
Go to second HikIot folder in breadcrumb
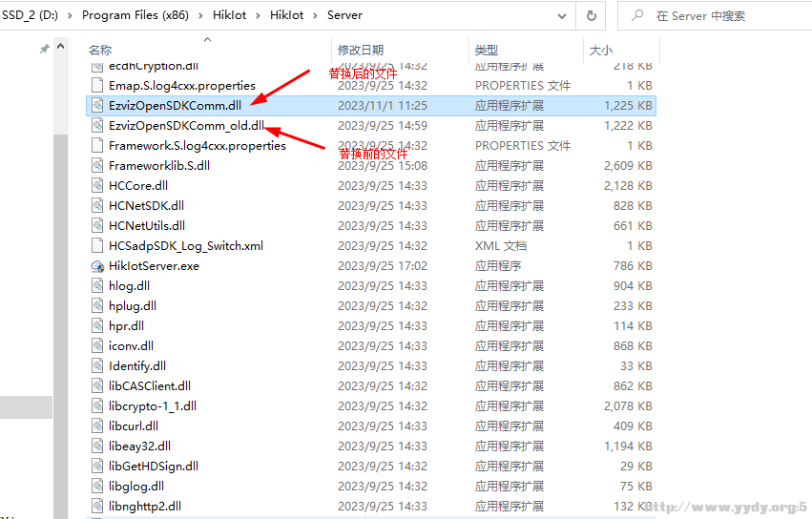coord(286,15)
